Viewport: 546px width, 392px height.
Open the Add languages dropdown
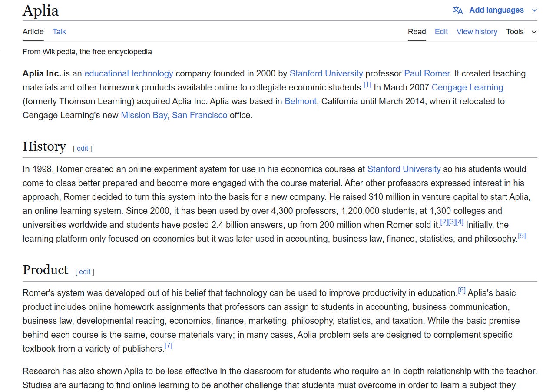495,10
